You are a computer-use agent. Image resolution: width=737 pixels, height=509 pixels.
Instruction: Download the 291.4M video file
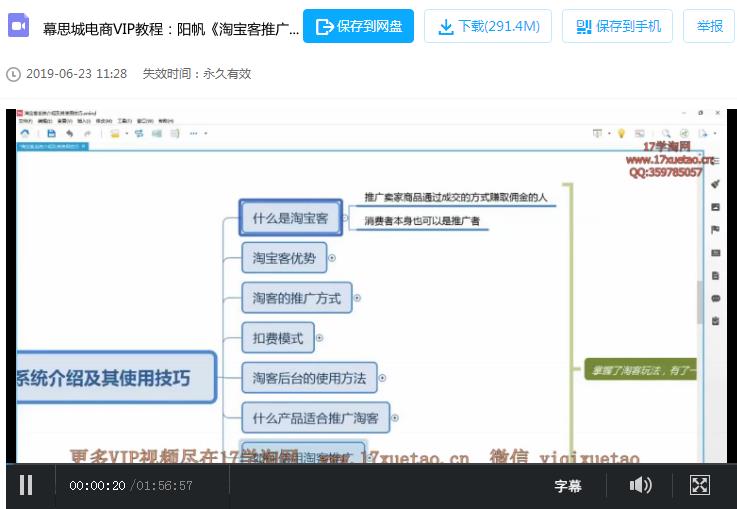pos(488,26)
